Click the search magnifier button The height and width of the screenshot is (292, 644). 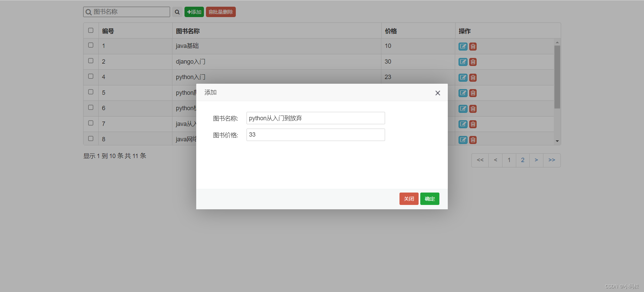[177, 12]
